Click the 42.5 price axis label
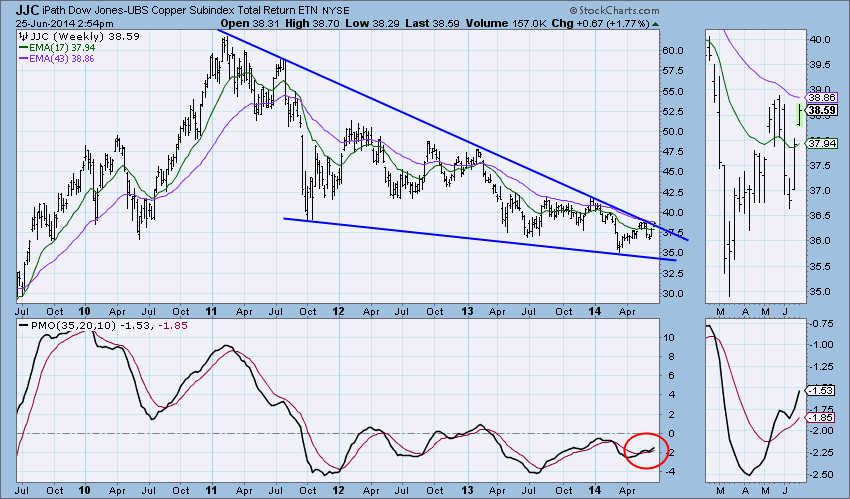Viewport: 850px width, 499px height. tap(673, 192)
